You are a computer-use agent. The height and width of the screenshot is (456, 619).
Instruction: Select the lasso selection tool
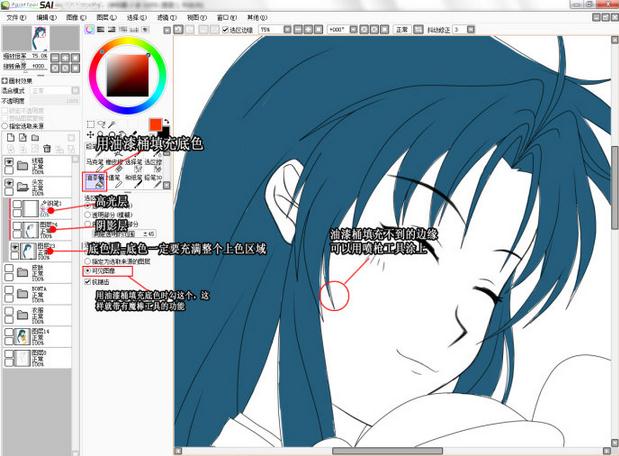[x=101, y=125]
